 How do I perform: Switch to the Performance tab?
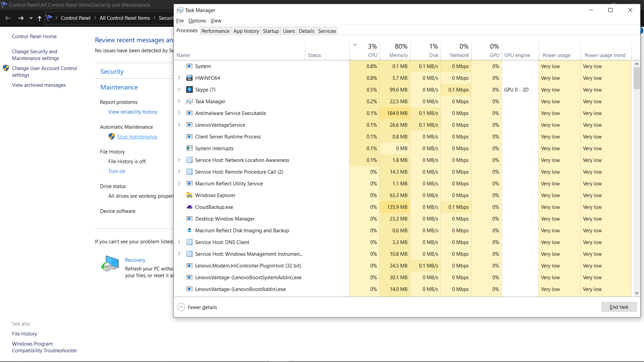215,31
